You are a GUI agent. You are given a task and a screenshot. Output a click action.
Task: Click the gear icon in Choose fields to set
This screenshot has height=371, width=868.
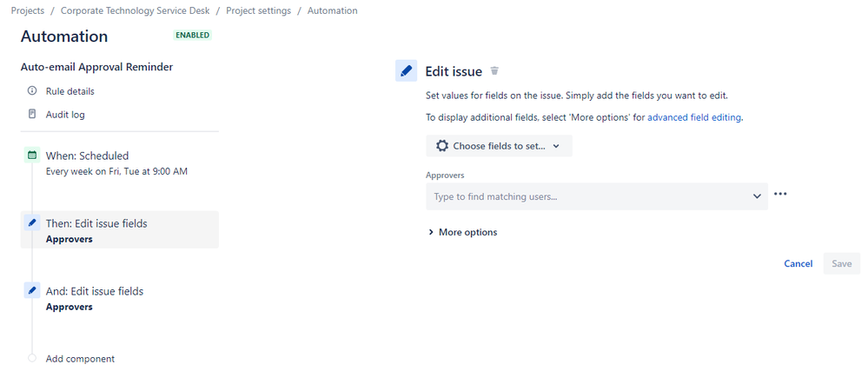point(442,146)
